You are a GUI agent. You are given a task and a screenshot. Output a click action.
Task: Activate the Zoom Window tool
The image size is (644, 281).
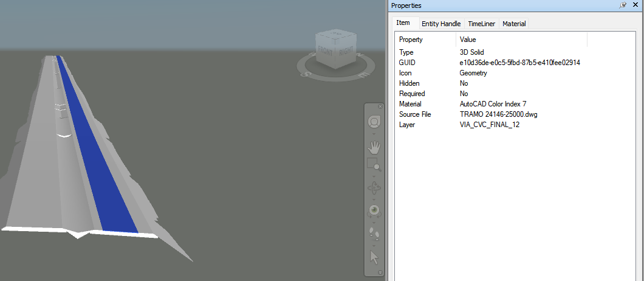pos(374,165)
